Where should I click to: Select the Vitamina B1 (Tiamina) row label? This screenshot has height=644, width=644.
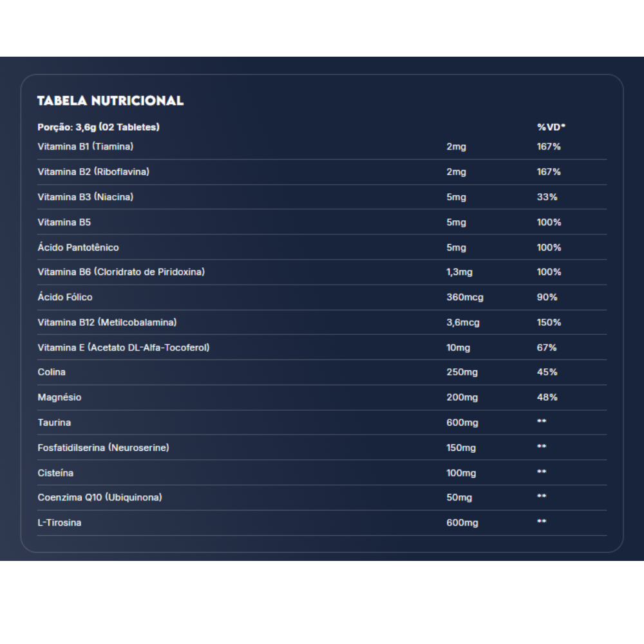[x=86, y=146]
